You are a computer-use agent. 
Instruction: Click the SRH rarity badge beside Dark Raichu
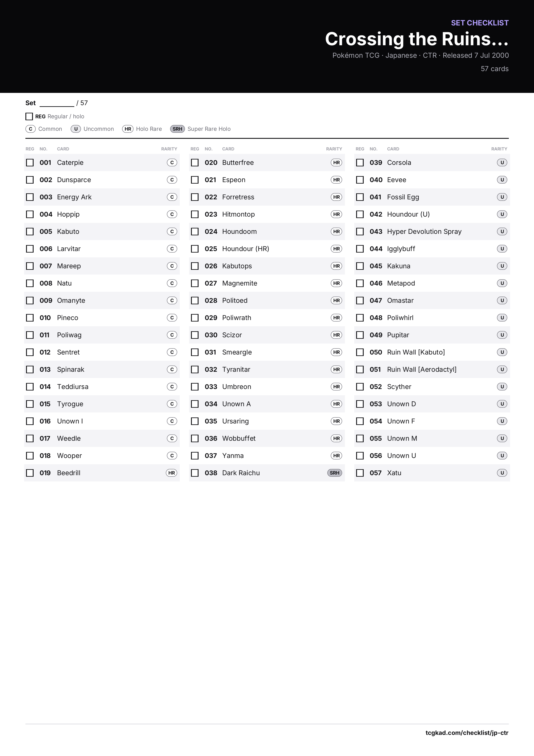(x=334, y=473)
